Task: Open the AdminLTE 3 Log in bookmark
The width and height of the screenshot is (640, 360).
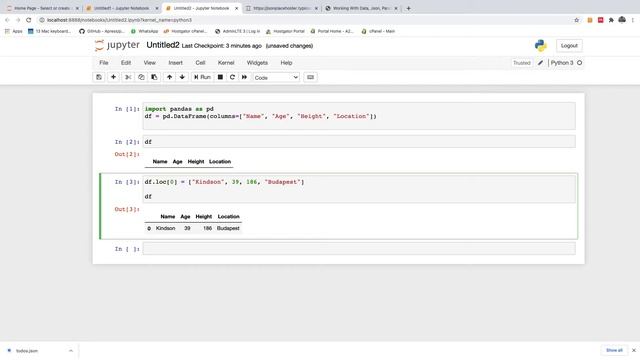Action: pyautogui.click(x=238, y=31)
